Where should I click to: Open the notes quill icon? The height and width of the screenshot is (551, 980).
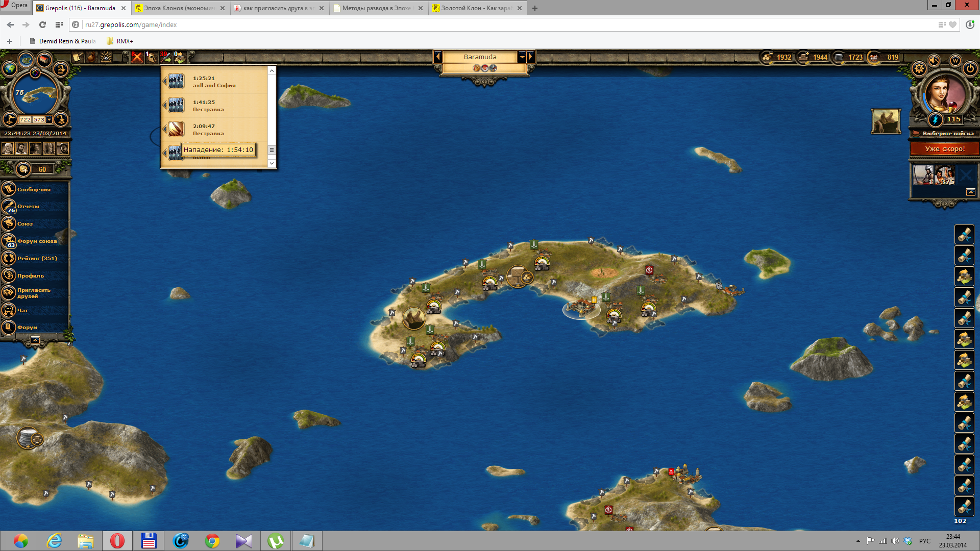click(78, 57)
